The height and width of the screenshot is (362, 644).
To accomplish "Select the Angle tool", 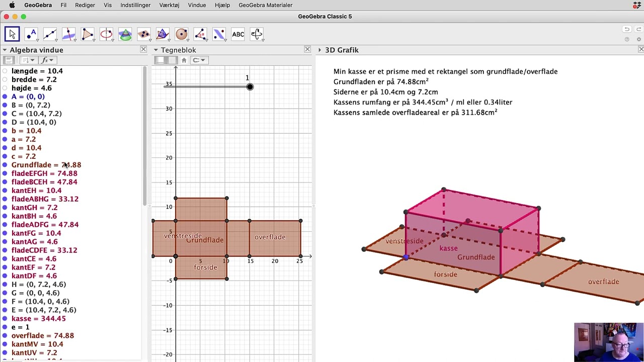I will point(200,34).
